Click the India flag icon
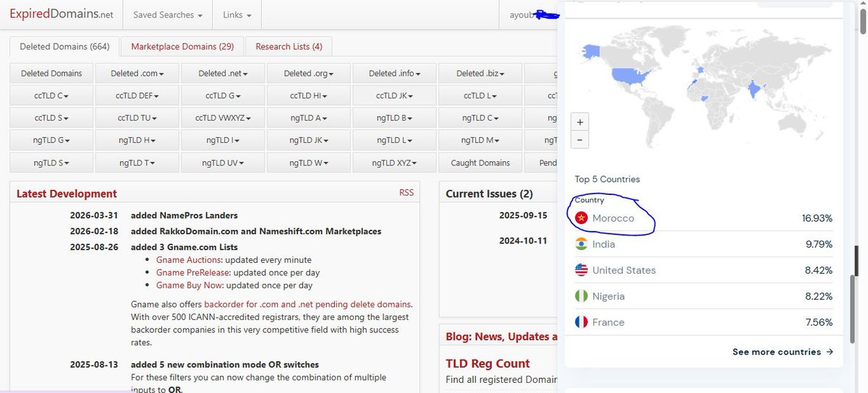868x393 pixels. pyautogui.click(x=581, y=244)
